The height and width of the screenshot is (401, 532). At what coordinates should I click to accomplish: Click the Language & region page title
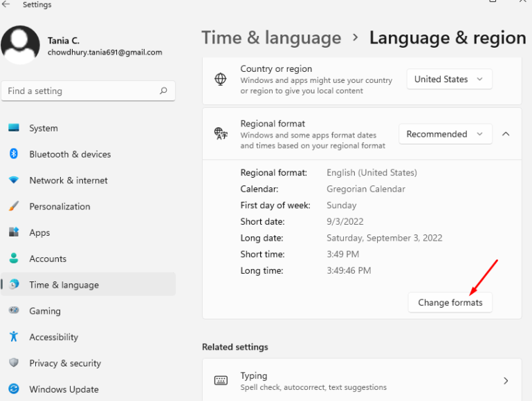[448, 37]
